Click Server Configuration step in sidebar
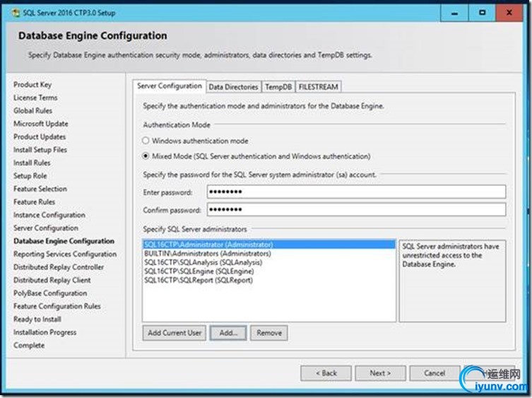The width and height of the screenshot is (532, 398). click(46, 228)
